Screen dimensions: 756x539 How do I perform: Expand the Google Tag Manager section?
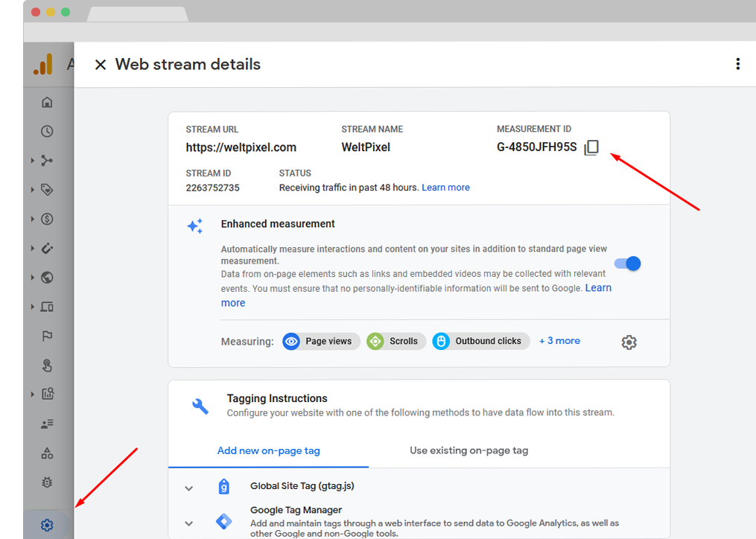pyautogui.click(x=189, y=523)
